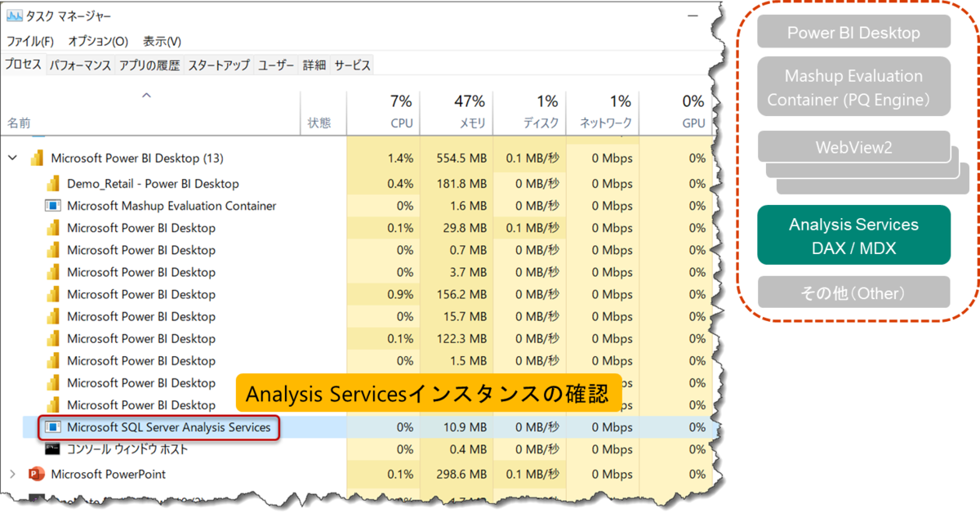Select the プロセス tab
This screenshot has height=522, width=980.
[x=23, y=65]
